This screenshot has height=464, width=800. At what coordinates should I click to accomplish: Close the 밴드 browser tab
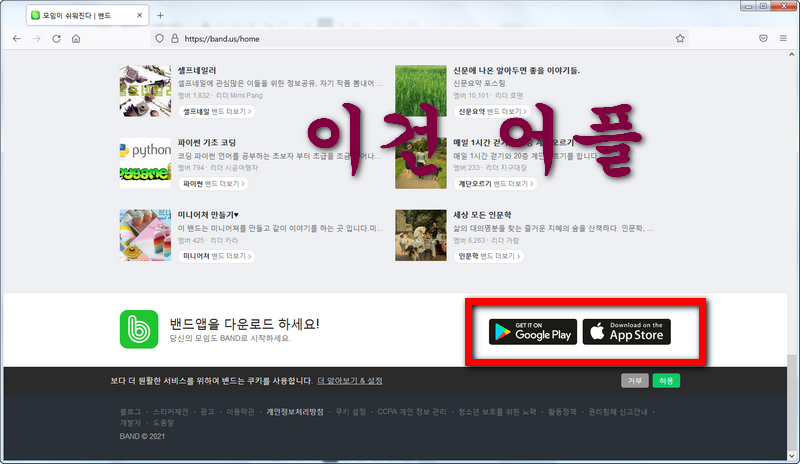[x=139, y=15]
